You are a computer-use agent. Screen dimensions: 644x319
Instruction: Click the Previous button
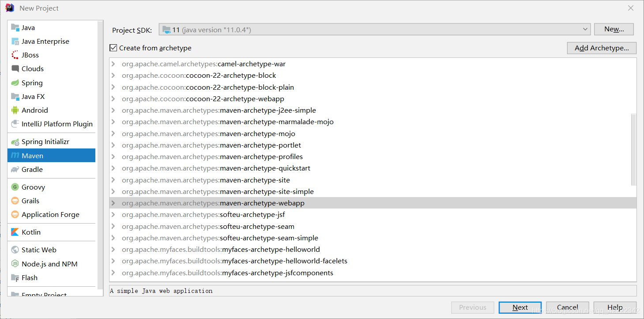tap(473, 308)
